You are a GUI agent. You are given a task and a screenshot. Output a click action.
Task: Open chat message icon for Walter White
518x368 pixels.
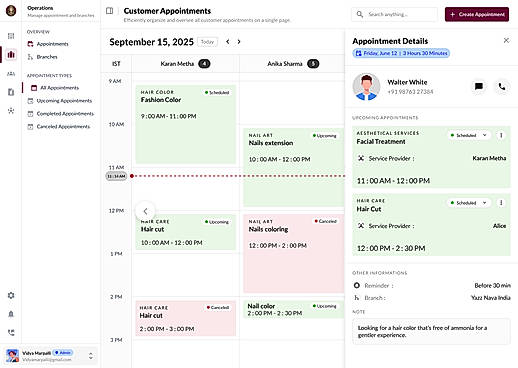coord(479,87)
